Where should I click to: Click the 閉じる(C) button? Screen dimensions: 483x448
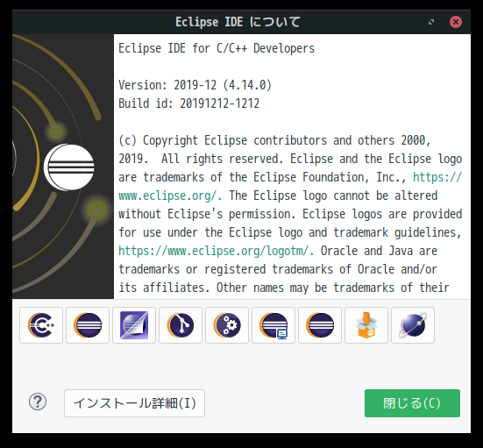(412, 403)
